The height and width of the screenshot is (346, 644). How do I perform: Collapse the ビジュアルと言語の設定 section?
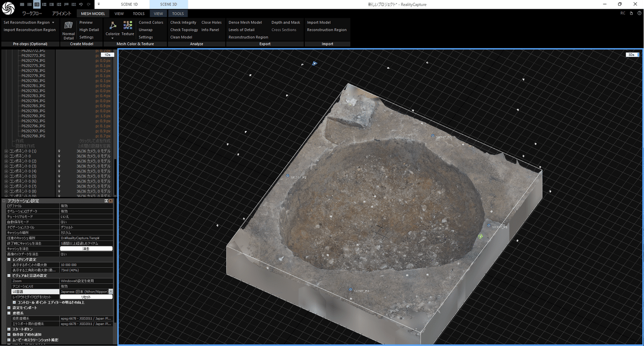[x=9, y=275]
